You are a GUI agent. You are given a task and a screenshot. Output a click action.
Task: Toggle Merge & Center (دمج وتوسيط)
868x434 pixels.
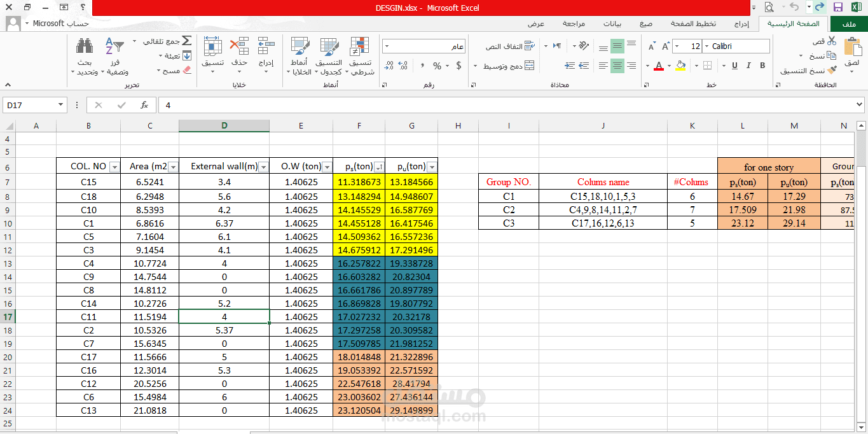(508, 66)
